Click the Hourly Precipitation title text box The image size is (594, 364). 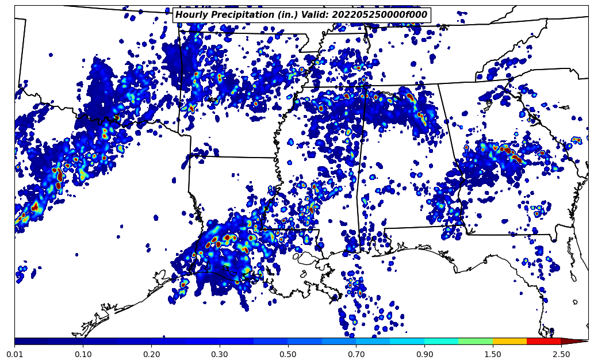(301, 15)
